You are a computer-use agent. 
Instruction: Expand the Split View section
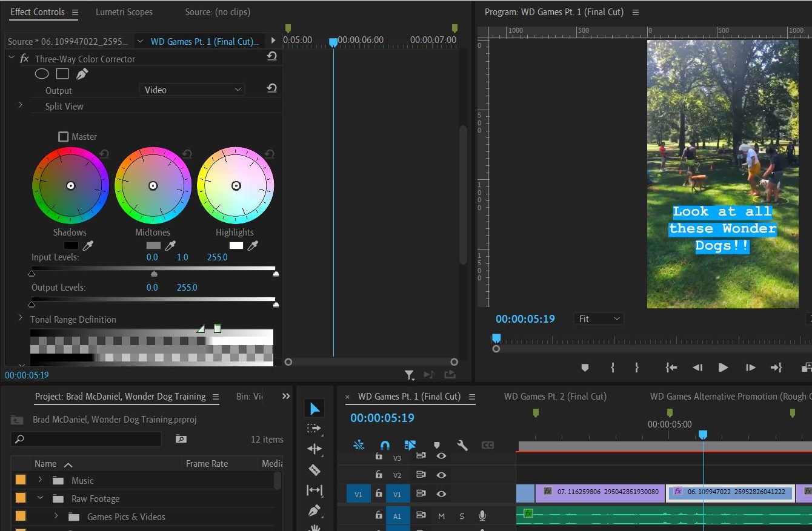coord(20,105)
